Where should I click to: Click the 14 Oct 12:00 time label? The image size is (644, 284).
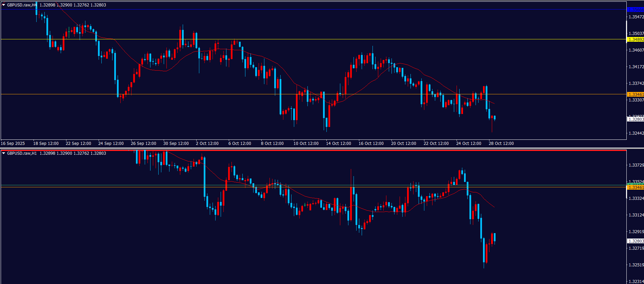point(338,144)
